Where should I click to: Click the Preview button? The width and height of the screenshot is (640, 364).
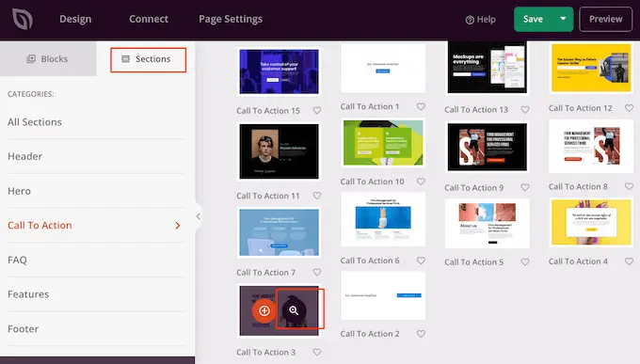point(606,19)
